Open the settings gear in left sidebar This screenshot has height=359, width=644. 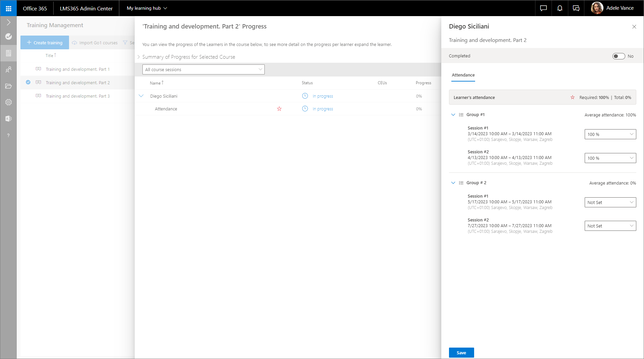pos(8,102)
